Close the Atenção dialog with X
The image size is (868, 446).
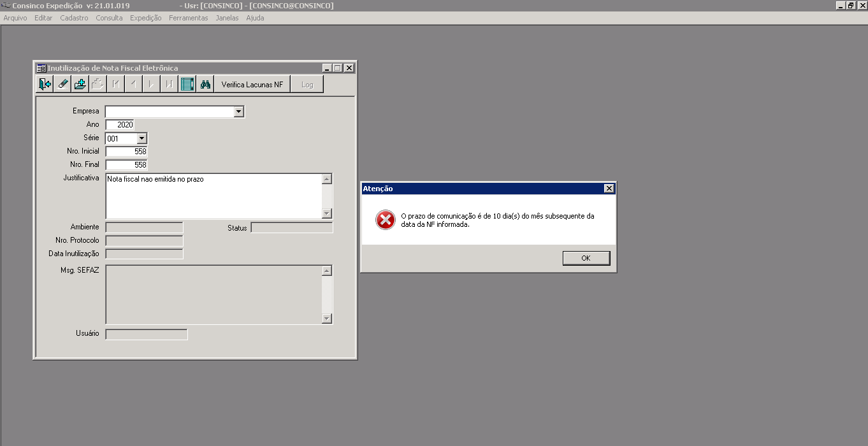609,189
